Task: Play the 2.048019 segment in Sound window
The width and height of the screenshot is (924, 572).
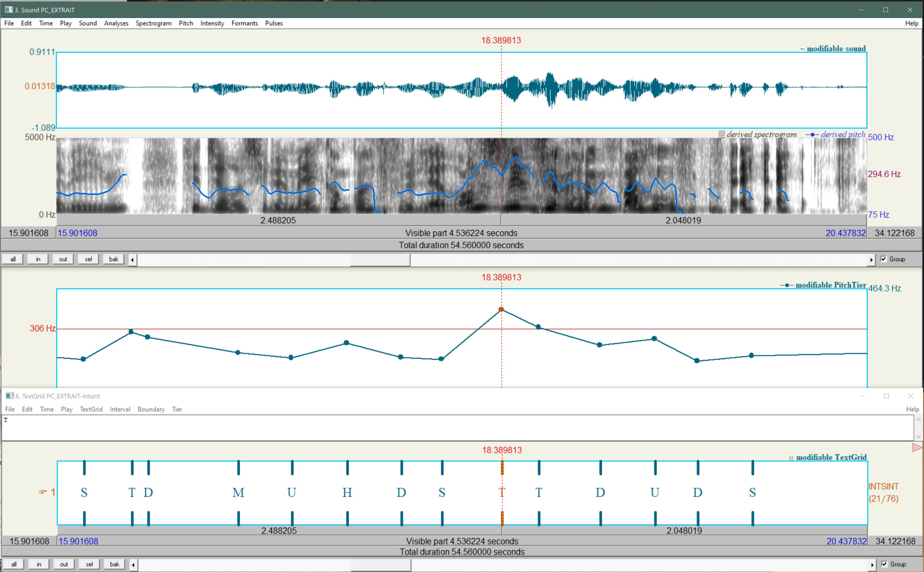Action: coord(684,220)
